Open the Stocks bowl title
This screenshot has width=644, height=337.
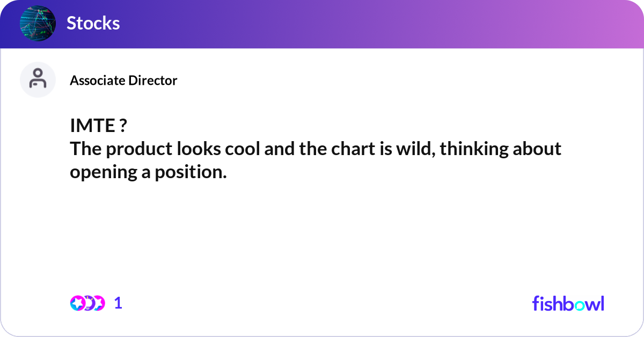[x=93, y=23]
